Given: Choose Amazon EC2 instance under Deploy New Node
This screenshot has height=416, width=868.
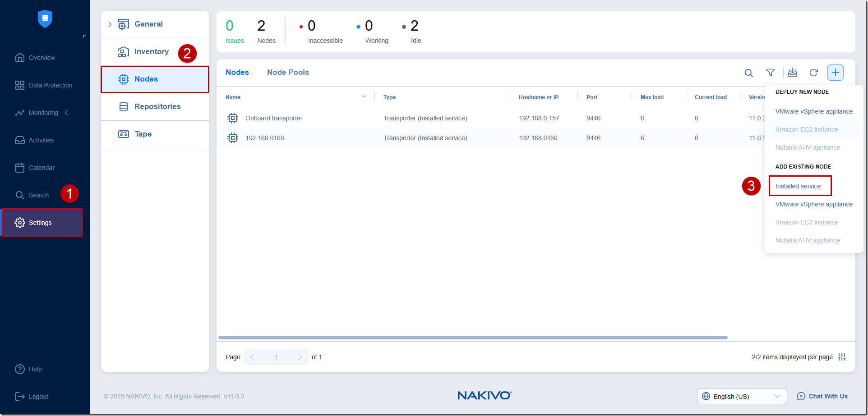Looking at the screenshot, I should tap(807, 129).
